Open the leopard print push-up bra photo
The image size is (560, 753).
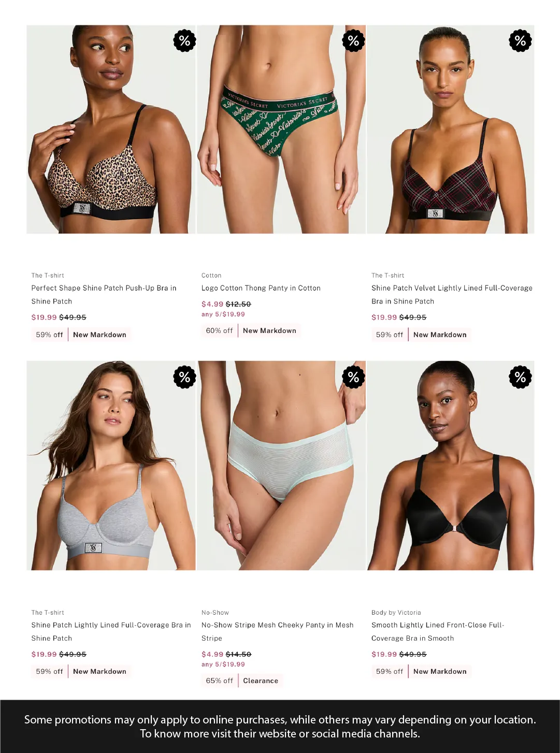pyautogui.click(x=111, y=129)
